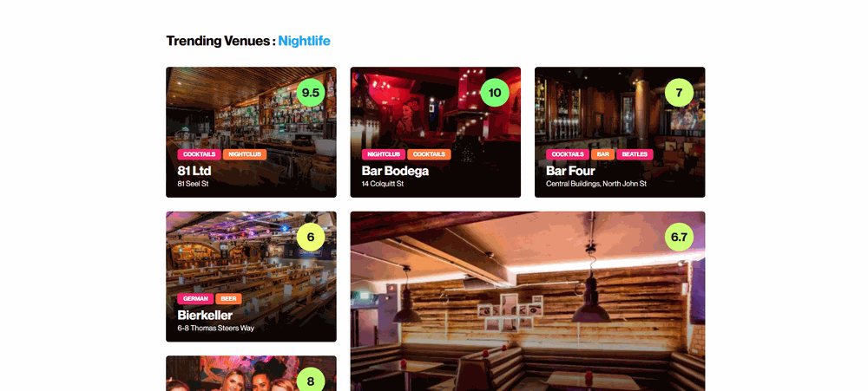
Task: Select the GERMAN tag on Bierkeller
Action: coord(195,298)
